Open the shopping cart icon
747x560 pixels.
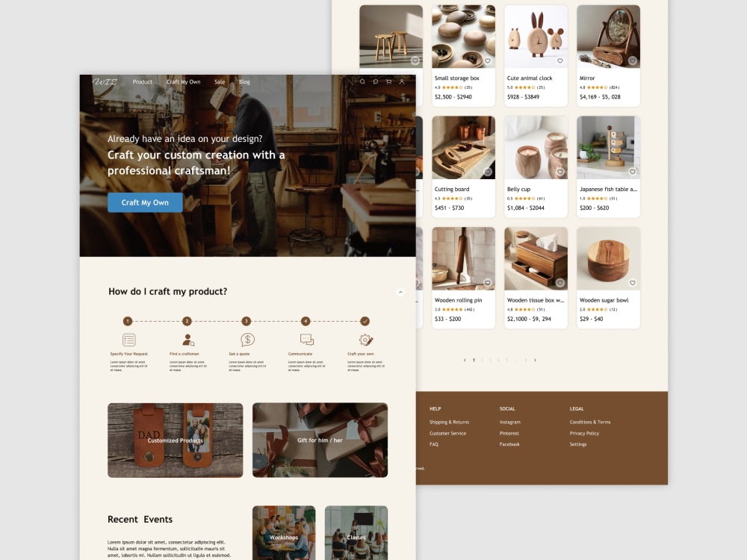click(x=388, y=82)
